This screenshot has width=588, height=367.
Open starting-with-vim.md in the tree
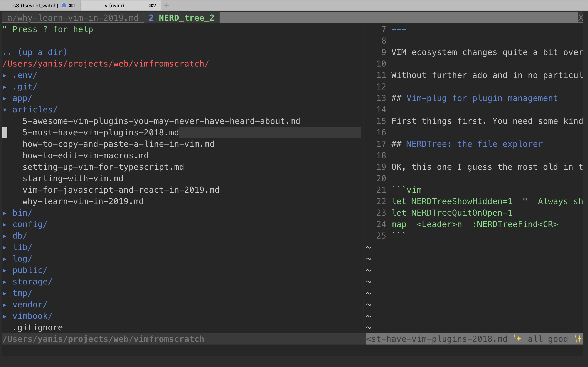tap(73, 178)
